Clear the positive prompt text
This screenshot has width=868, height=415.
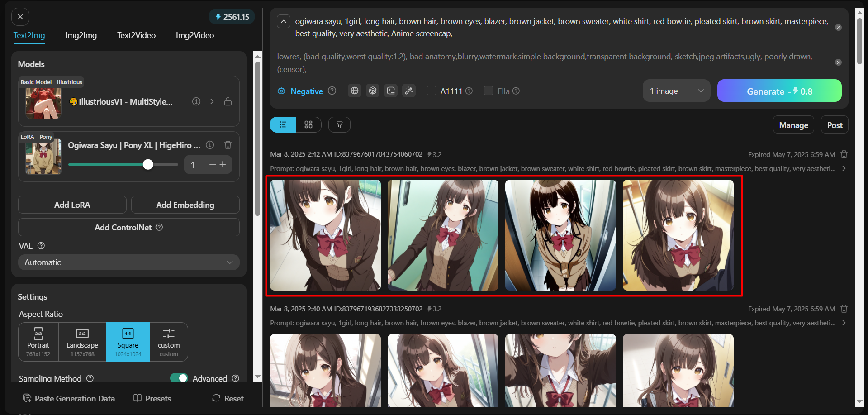click(x=838, y=27)
